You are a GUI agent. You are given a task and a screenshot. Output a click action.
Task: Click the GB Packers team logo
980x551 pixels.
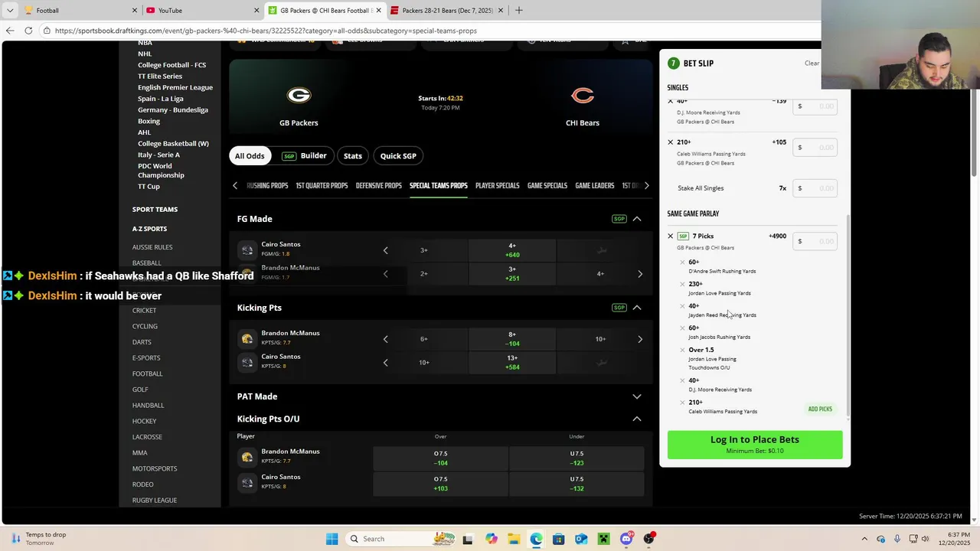(x=299, y=96)
